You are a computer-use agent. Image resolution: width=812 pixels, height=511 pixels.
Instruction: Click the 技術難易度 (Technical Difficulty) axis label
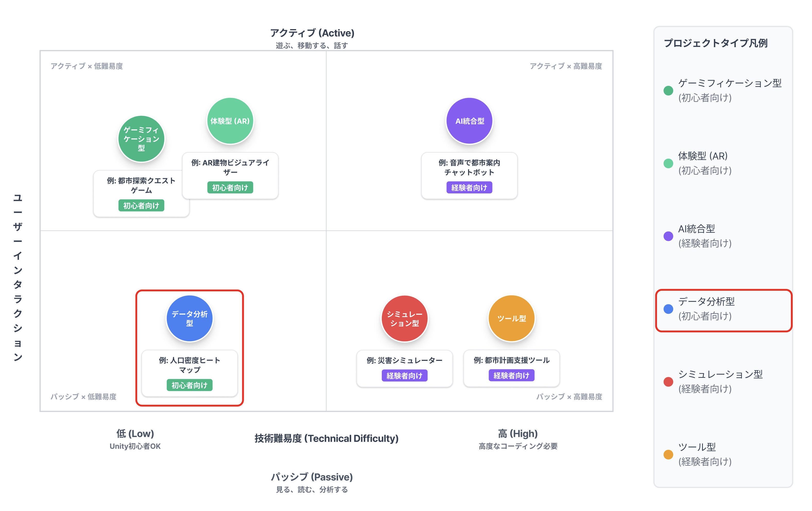pos(326,438)
